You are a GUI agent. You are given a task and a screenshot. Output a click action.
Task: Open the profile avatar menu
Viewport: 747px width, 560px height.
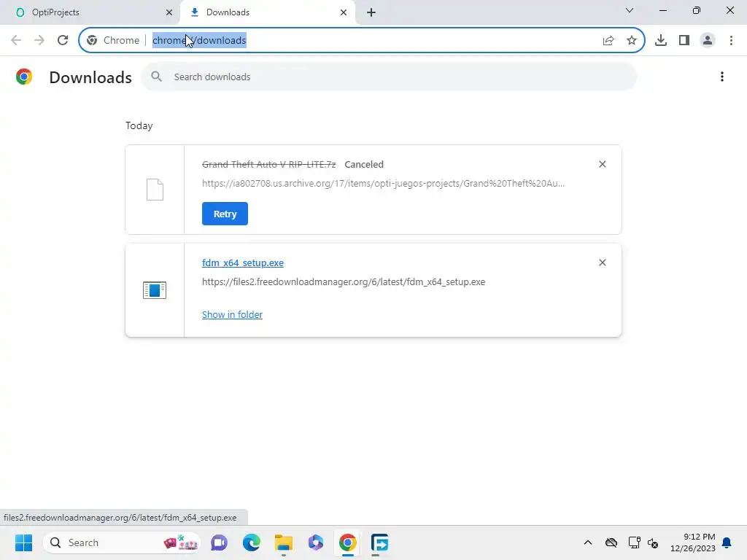(708, 40)
